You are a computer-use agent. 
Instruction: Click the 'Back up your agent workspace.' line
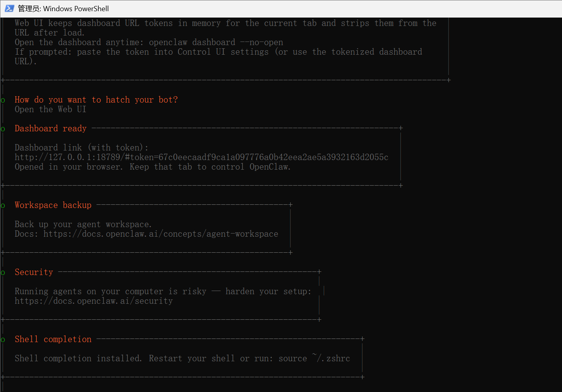[83, 224]
